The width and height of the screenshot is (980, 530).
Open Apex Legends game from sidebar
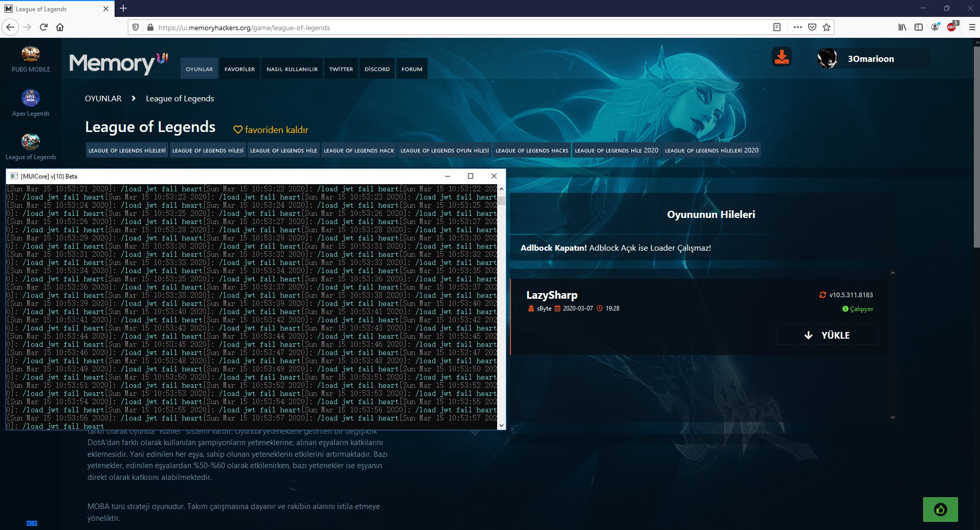click(31, 103)
